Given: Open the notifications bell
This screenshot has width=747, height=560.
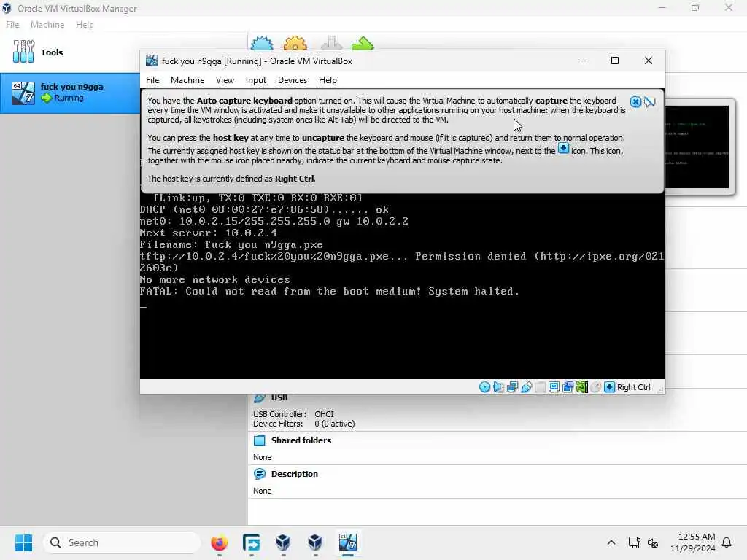Looking at the screenshot, I should [x=727, y=542].
